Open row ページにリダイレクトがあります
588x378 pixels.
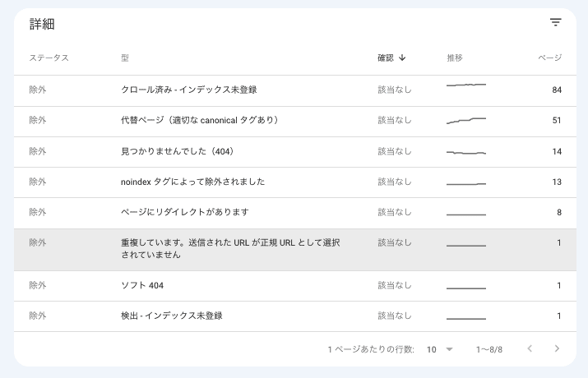coord(295,213)
